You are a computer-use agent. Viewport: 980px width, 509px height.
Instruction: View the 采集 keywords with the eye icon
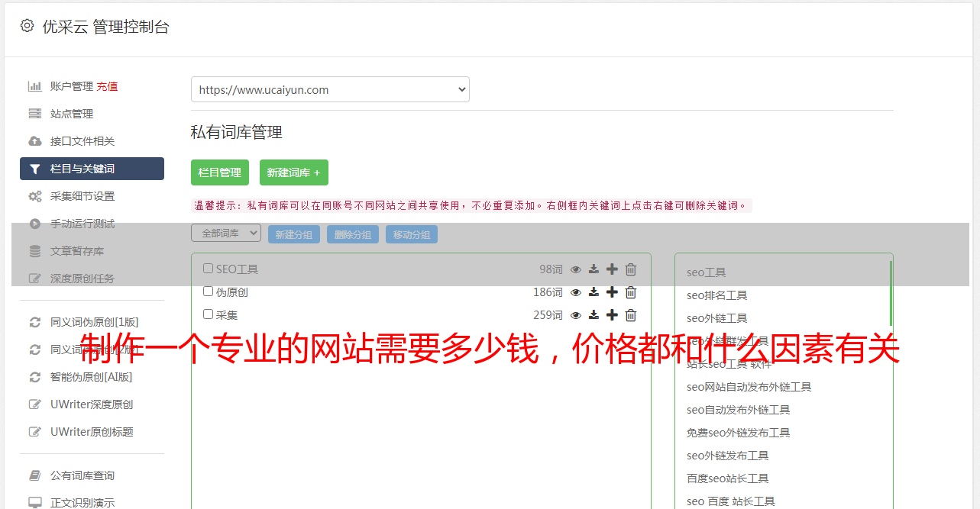pyautogui.click(x=576, y=315)
